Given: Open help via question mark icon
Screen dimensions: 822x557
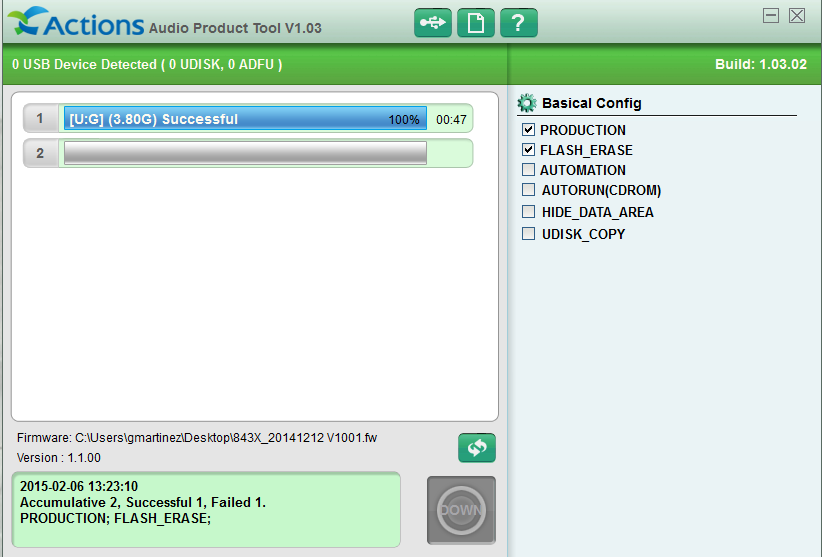Looking at the screenshot, I should 518,23.
